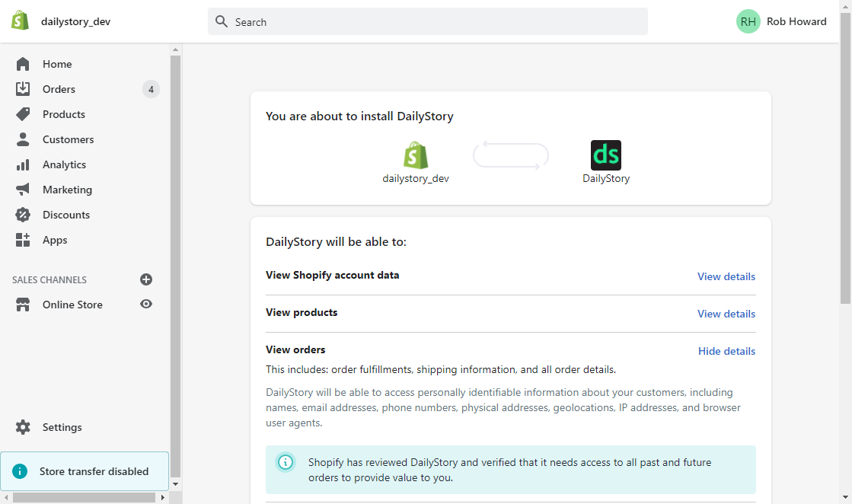View details for Shopify account data
852x504 pixels.
tap(726, 276)
